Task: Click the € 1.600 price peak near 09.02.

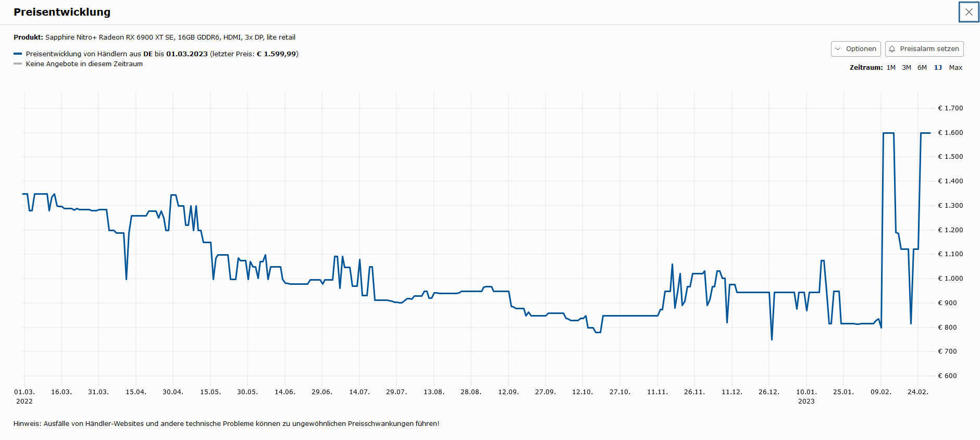Action: (x=888, y=133)
